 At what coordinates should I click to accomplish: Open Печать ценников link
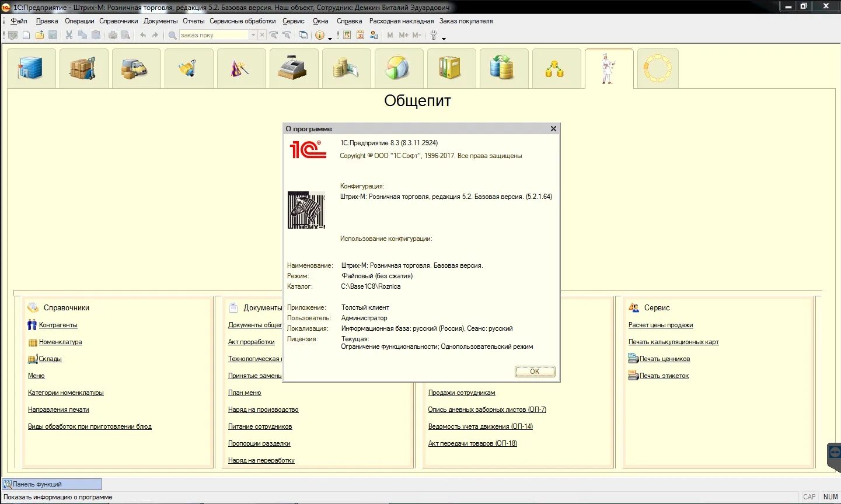(665, 359)
